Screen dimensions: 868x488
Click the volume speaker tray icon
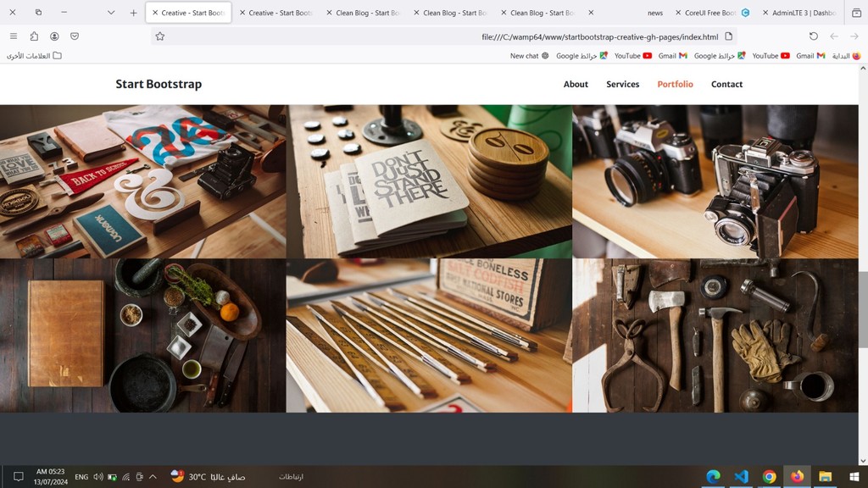(98, 476)
